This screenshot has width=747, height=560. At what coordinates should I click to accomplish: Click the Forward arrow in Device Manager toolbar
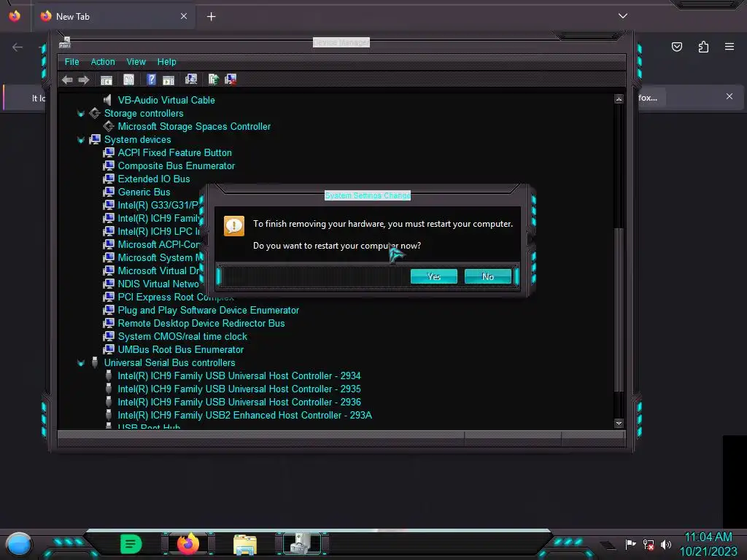(84, 79)
